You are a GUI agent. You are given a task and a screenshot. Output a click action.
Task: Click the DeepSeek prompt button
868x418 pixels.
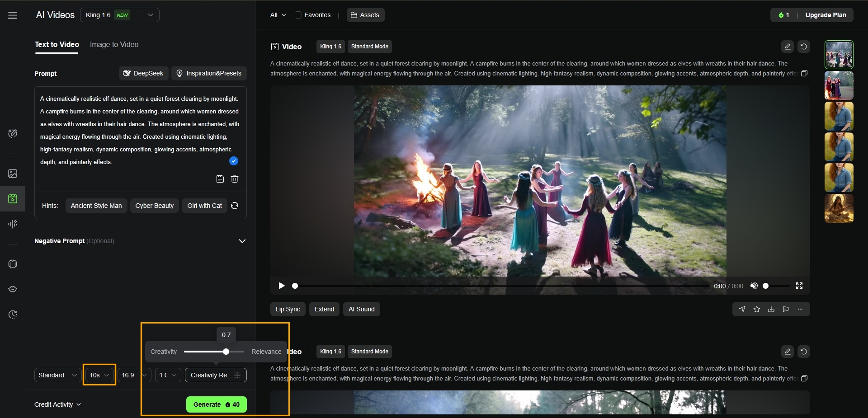pos(144,73)
